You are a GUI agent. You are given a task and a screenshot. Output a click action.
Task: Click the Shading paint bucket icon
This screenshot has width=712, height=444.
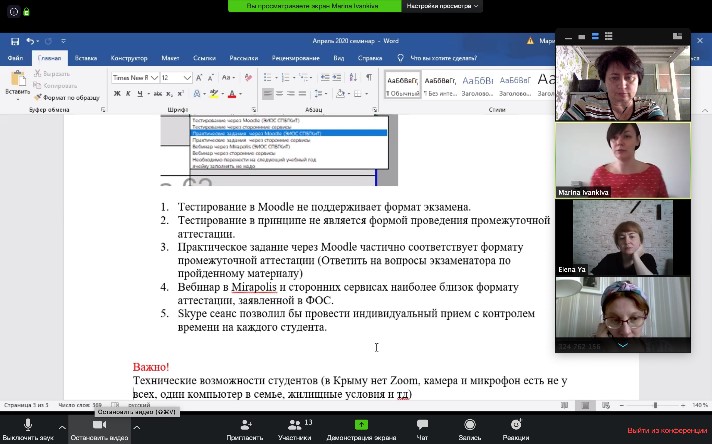coord(340,94)
